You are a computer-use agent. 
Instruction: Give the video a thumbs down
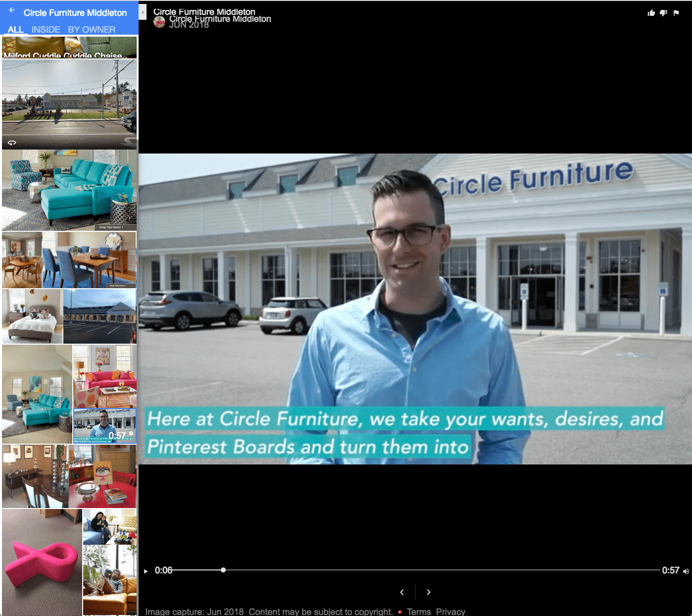(x=663, y=13)
